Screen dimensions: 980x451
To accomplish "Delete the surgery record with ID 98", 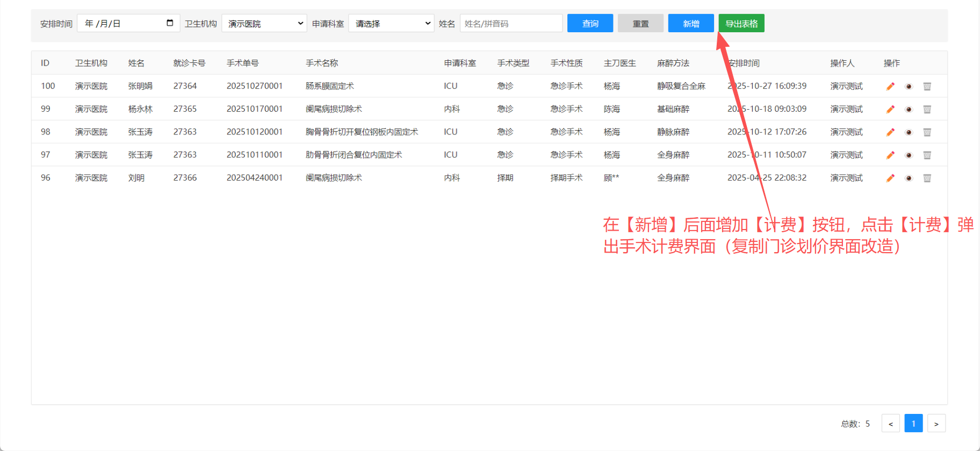I will point(927,132).
